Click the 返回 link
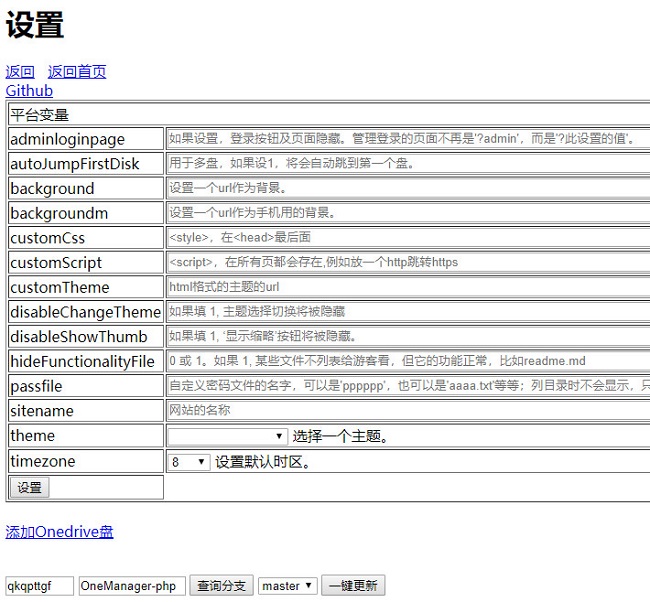This screenshot has width=650, height=602. [20, 72]
